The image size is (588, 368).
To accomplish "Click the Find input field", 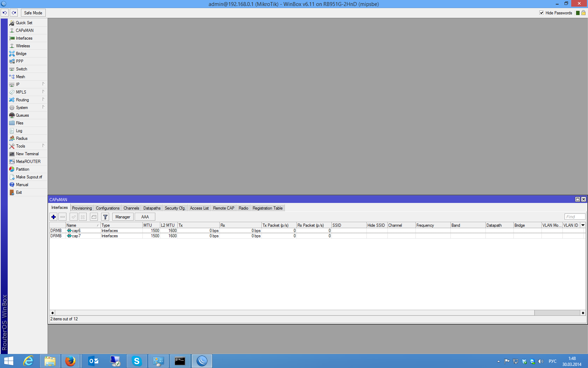I will coord(575,217).
